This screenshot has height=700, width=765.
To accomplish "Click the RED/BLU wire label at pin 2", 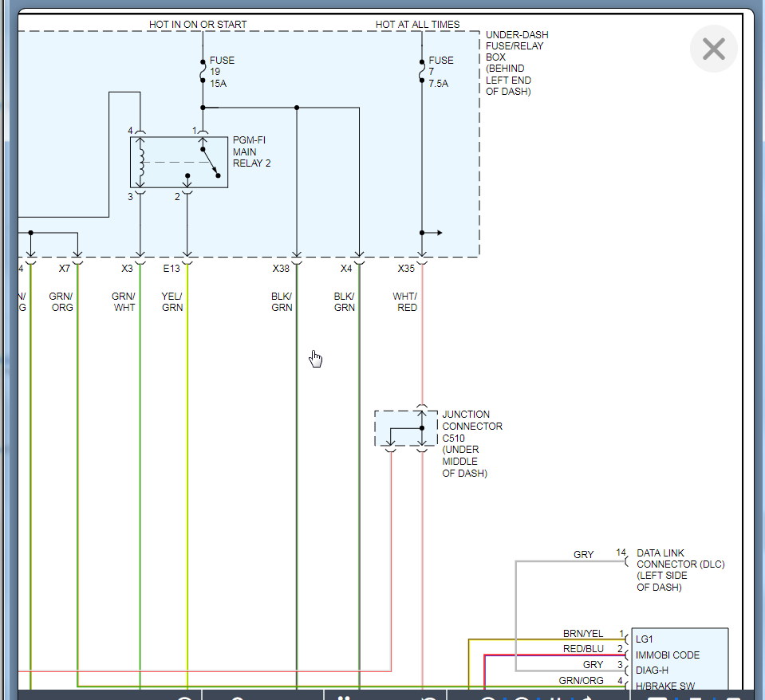I will click(x=583, y=649).
